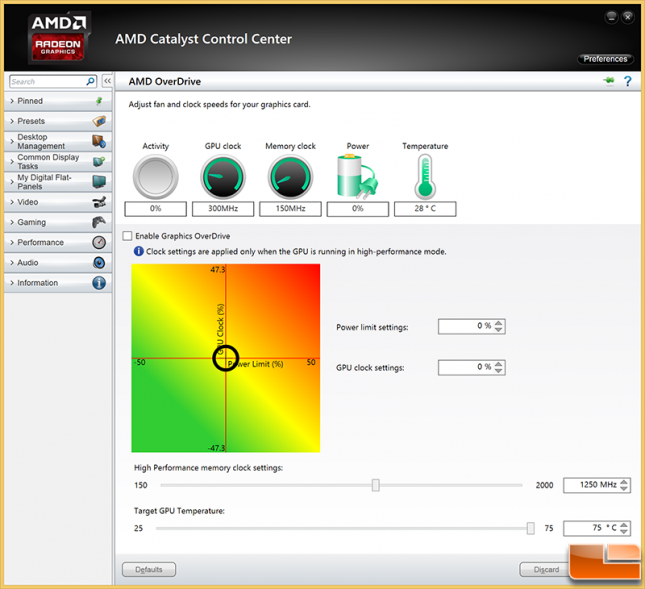Click the AMD Radeon Graphics logo
Viewport: 645px width, 589px height.
(58, 38)
